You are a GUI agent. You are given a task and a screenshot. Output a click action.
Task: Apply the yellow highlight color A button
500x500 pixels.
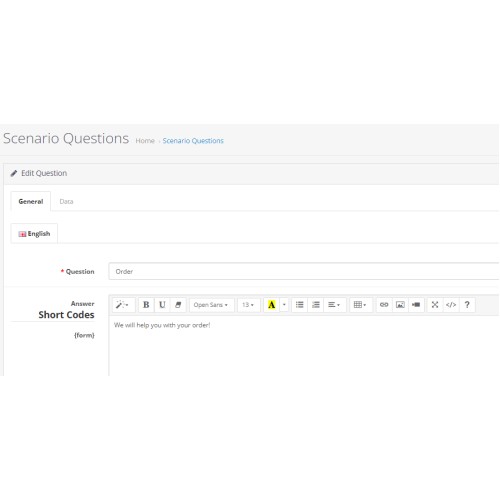[272, 305]
